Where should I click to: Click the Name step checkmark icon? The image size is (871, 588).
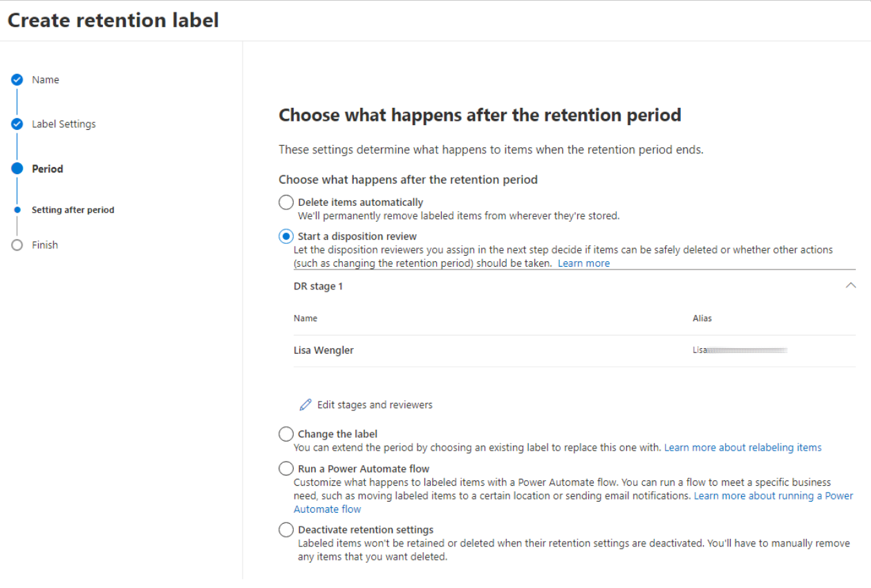[x=17, y=80]
